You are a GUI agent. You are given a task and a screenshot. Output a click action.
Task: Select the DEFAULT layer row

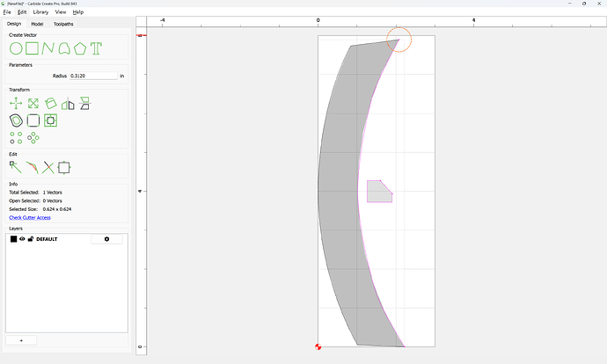tap(67, 239)
